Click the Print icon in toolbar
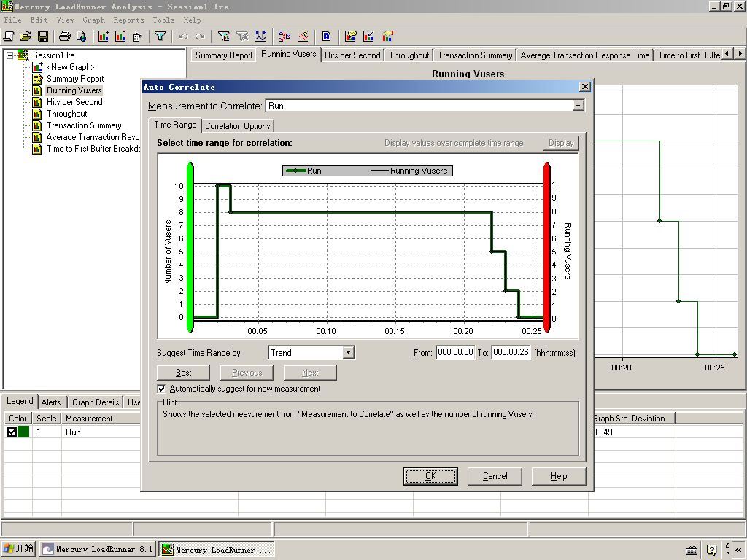Image resolution: width=747 pixels, height=560 pixels. (x=64, y=36)
